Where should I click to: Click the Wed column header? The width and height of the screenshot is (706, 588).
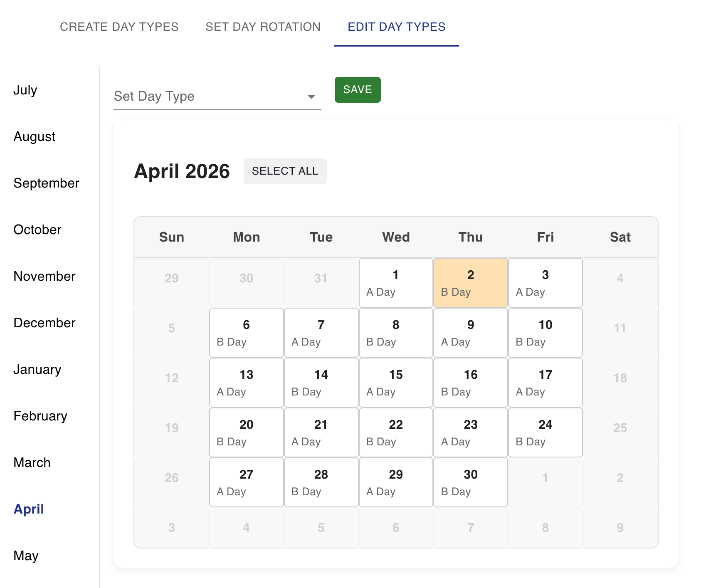point(396,237)
